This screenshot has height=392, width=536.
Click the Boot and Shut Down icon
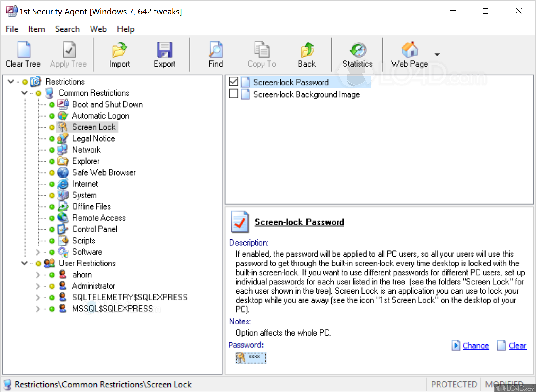tap(63, 104)
